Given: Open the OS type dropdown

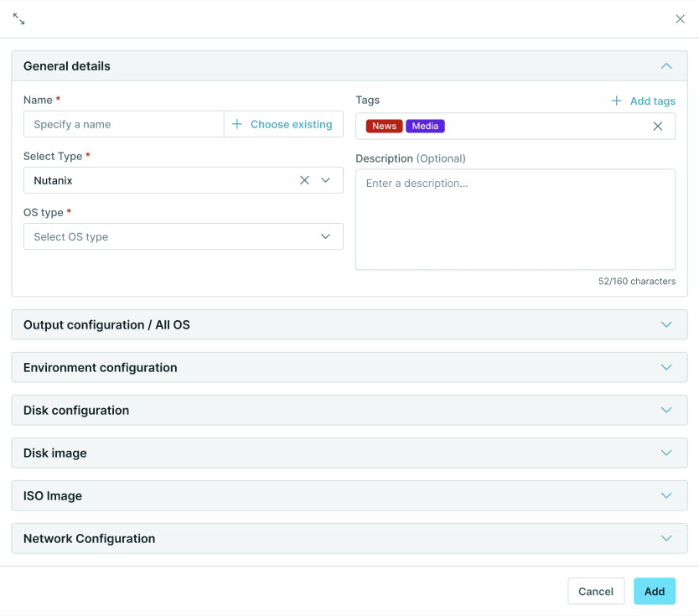Looking at the screenshot, I should point(325,236).
